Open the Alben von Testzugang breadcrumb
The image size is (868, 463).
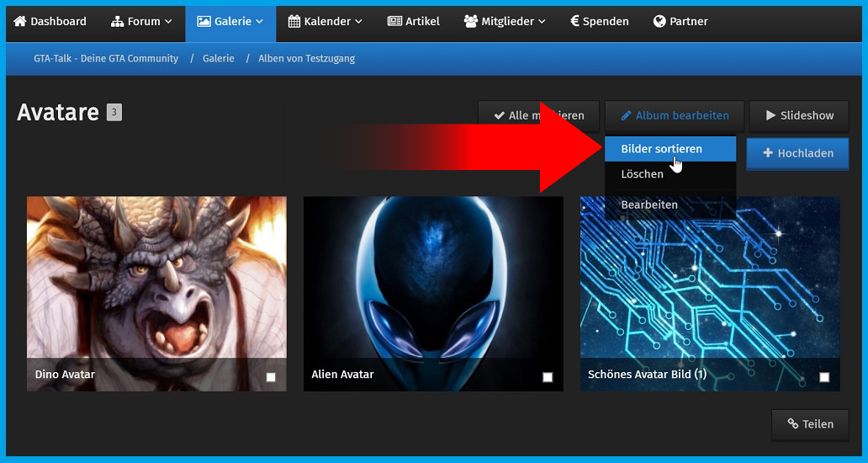(306, 59)
